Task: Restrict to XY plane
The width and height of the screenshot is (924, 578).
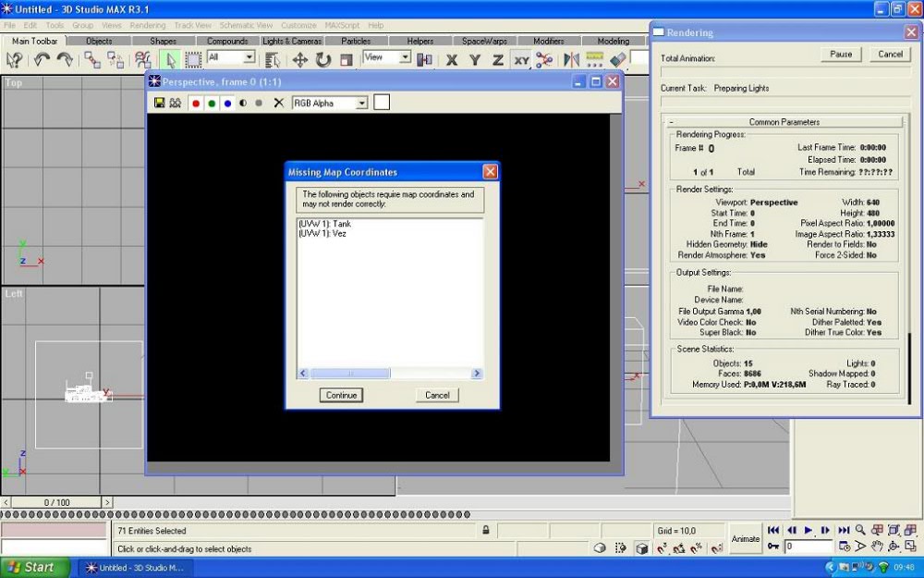Action: [x=521, y=59]
